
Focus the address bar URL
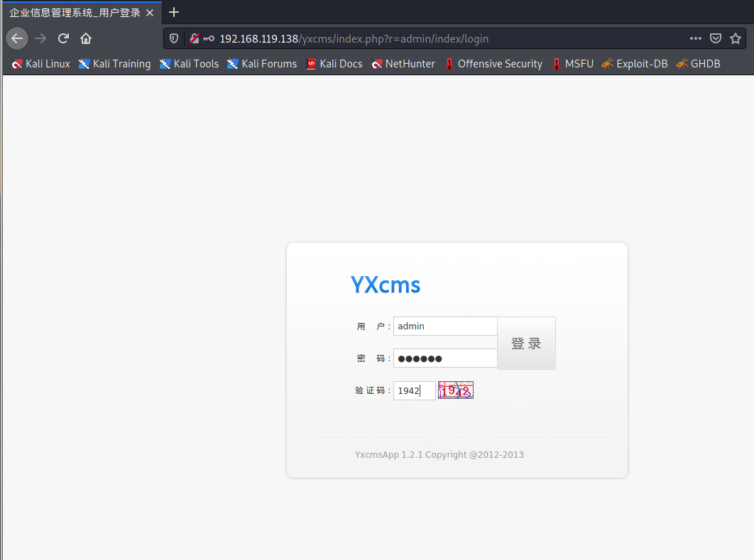coord(354,38)
